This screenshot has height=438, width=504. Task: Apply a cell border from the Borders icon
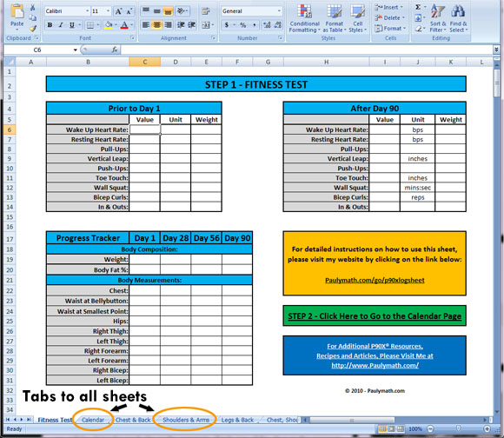(90, 24)
